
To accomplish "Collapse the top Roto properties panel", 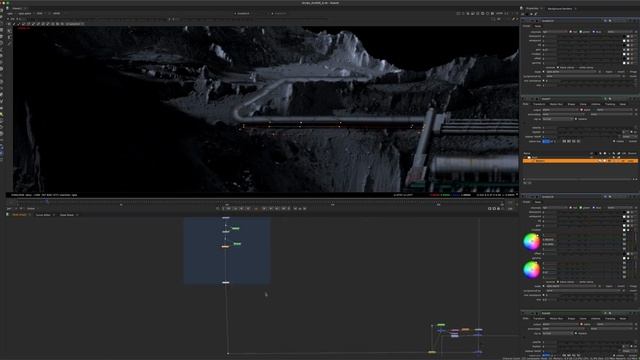I will tap(524, 99).
